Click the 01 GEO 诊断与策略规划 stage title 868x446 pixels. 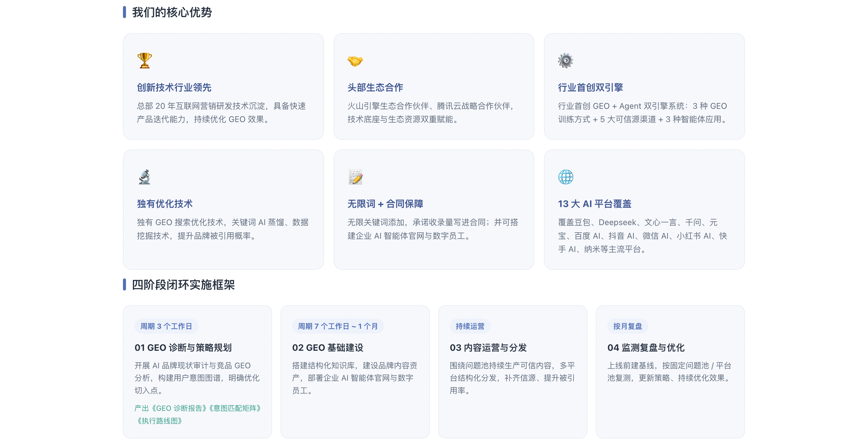[x=183, y=348]
